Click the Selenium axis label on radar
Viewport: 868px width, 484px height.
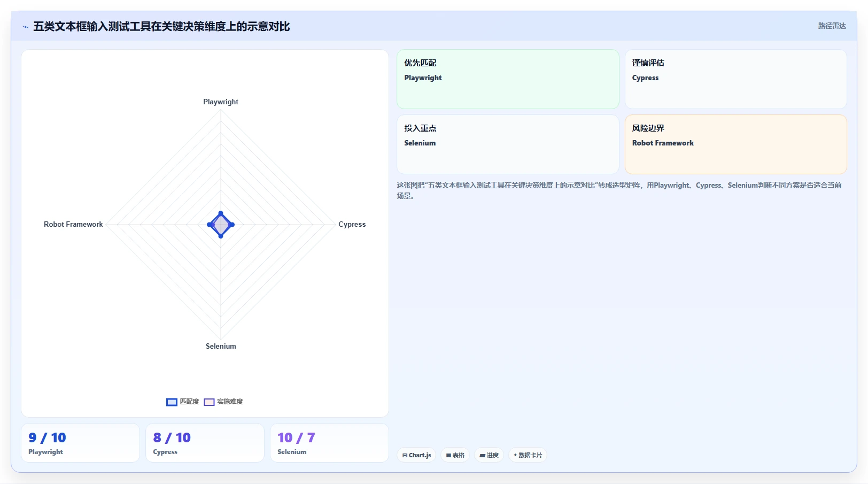221,346
